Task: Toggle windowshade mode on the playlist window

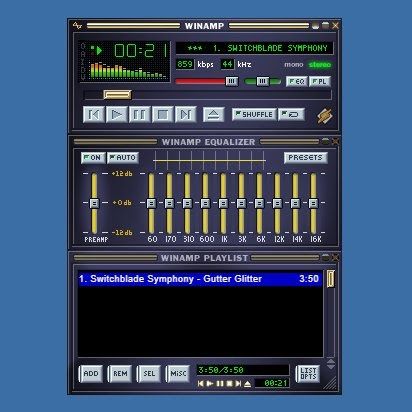Action: (325, 257)
